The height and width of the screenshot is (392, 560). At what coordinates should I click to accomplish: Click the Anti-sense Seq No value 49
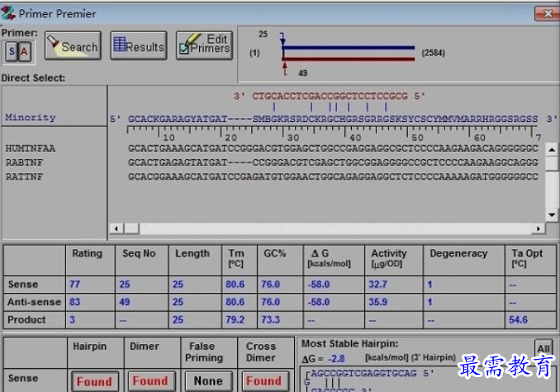pos(124,302)
